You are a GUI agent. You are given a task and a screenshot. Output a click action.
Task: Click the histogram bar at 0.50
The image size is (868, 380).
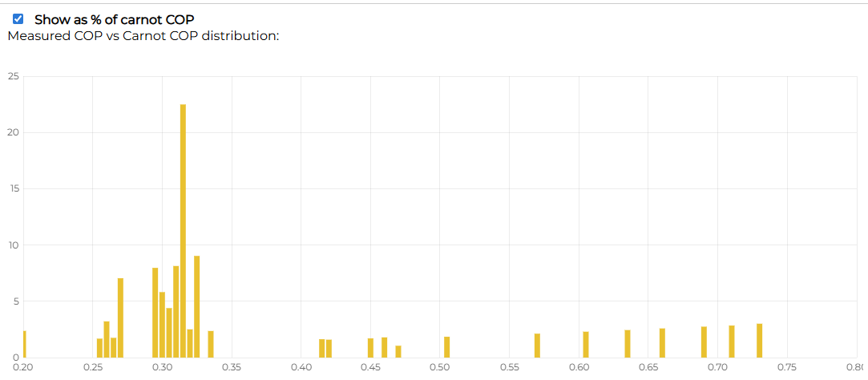pos(447,347)
